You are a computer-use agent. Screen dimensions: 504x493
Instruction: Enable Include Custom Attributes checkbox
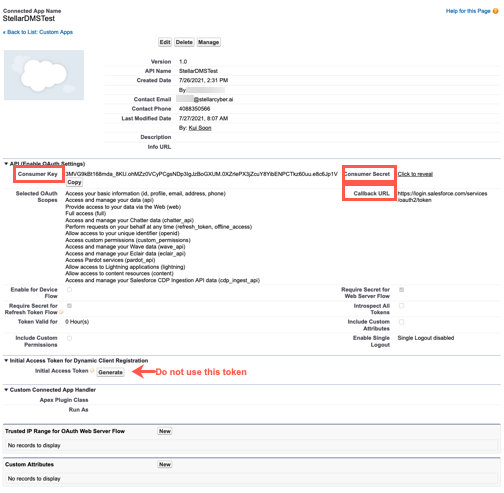tap(402, 322)
